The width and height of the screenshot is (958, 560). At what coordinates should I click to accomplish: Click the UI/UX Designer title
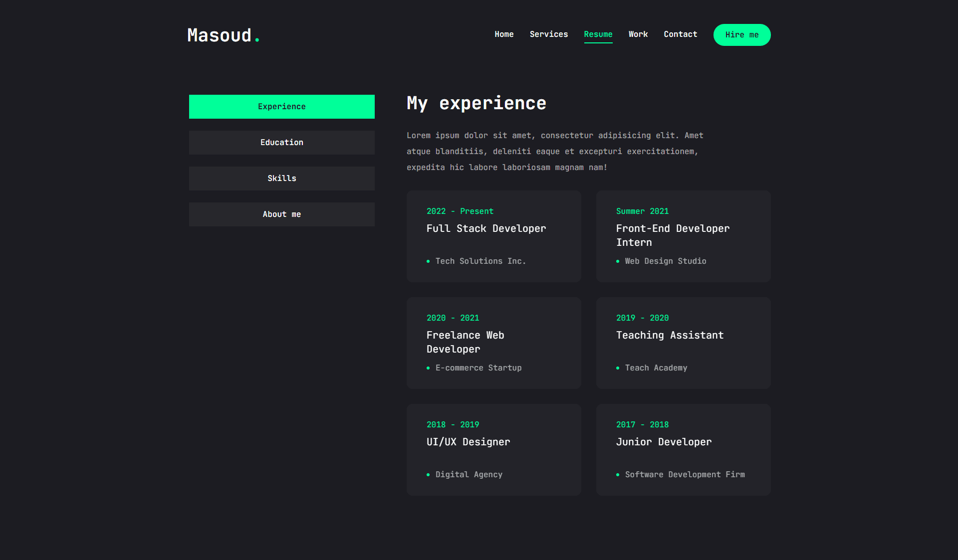tap(469, 442)
